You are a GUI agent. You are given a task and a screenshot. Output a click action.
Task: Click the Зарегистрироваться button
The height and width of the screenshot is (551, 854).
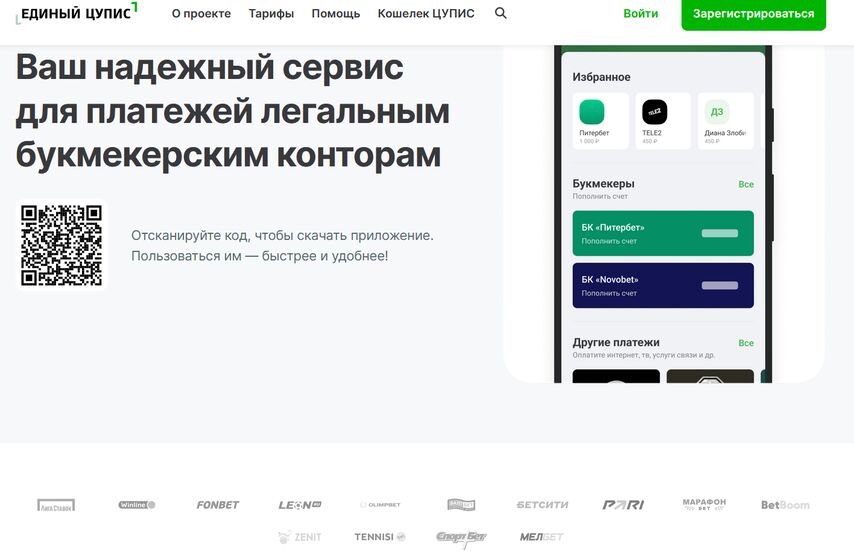click(x=753, y=14)
